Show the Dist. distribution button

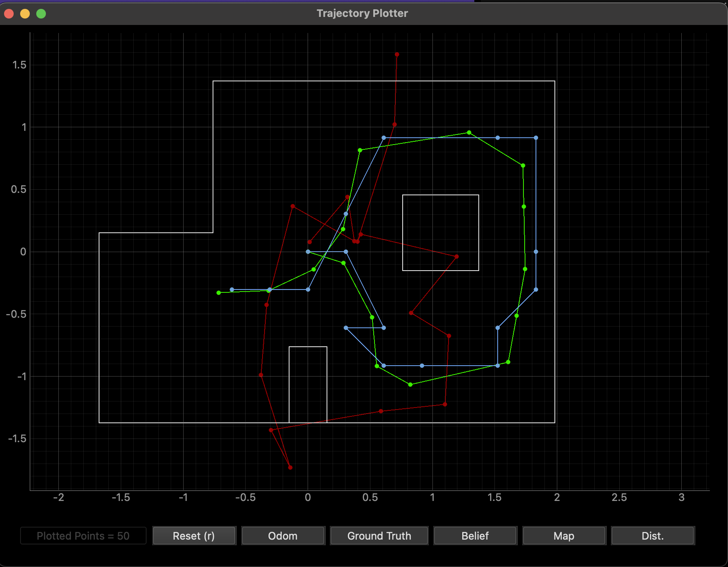click(653, 536)
